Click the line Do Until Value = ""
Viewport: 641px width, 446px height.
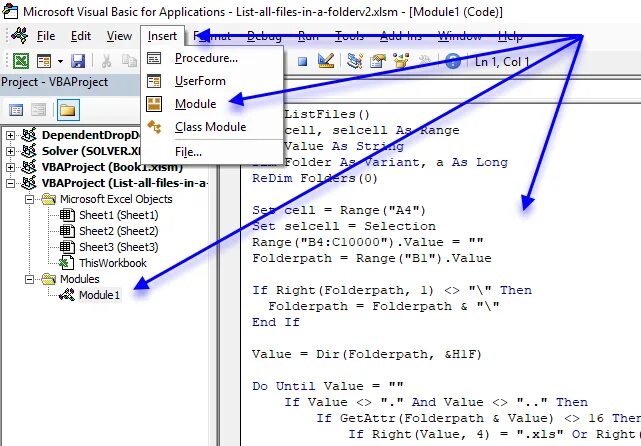tap(327, 386)
